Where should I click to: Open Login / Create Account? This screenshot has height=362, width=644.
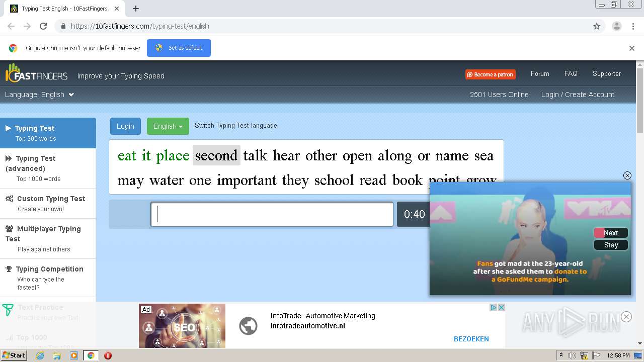578,95
